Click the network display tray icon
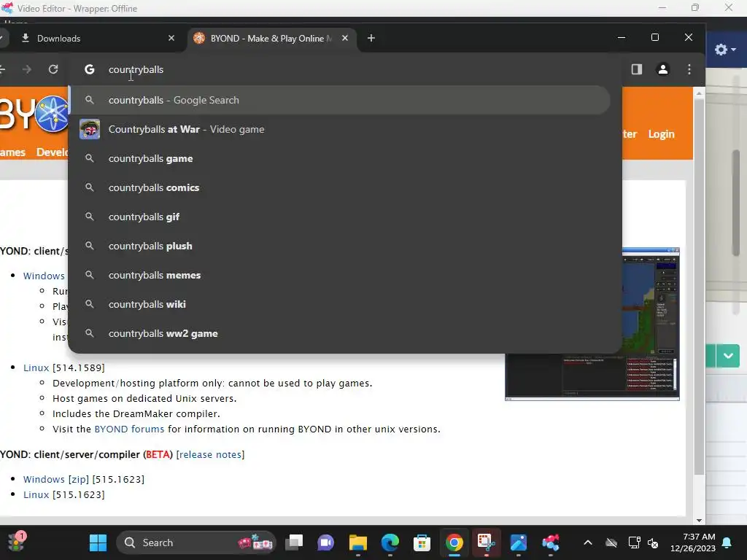Image resolution: width=747 pixels, height=560 pixels. [x=634, y=542]
